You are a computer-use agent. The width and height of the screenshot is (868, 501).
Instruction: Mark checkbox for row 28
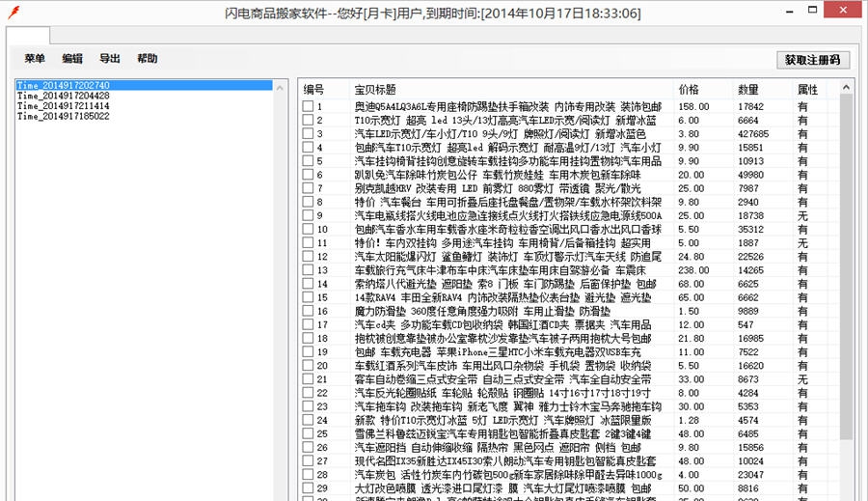(308, 474)
